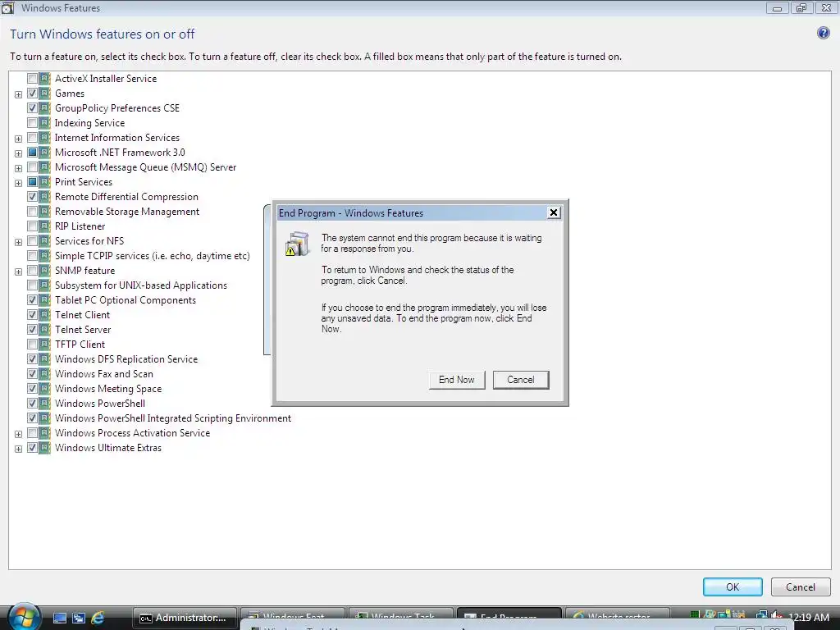840x630 pixels.
Task: Expand the SNMP feature node
Action: tap(18, 272)
